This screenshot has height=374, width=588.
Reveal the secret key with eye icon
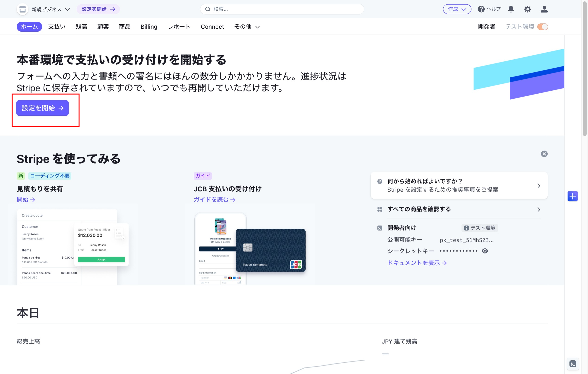(x=485, y=251)
